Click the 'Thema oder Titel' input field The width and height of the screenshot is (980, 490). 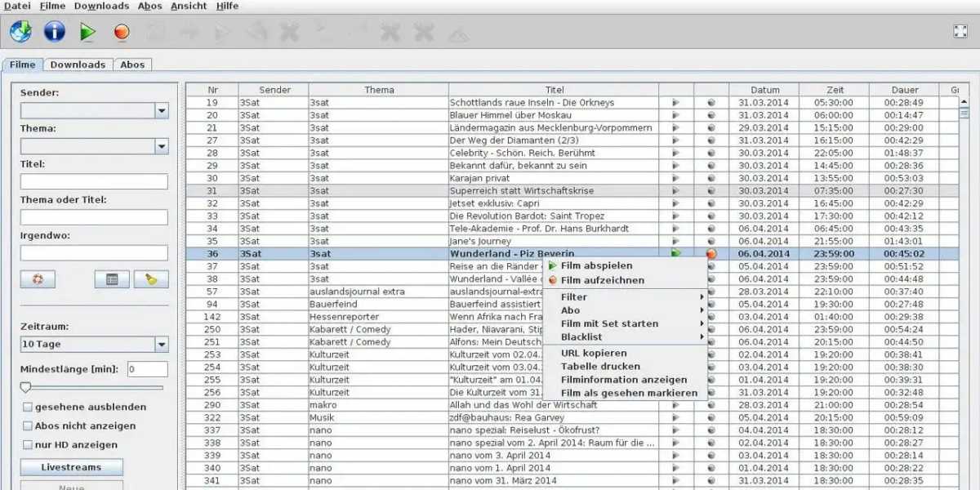(94, 217)
